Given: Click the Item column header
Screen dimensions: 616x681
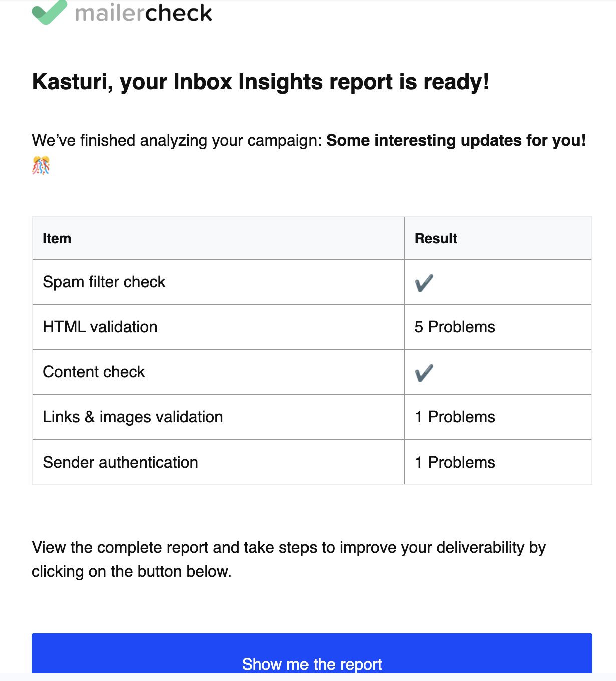Looking at the screenshot, I should click(x=57, y=239).
